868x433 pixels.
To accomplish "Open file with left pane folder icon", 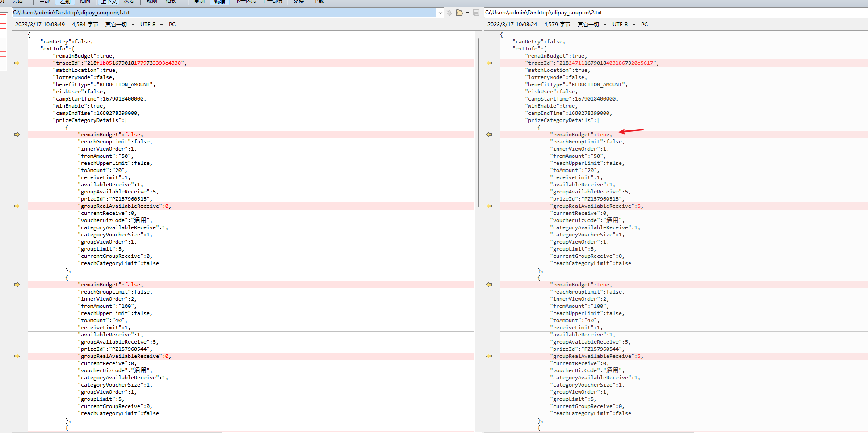I will [459, 13].
